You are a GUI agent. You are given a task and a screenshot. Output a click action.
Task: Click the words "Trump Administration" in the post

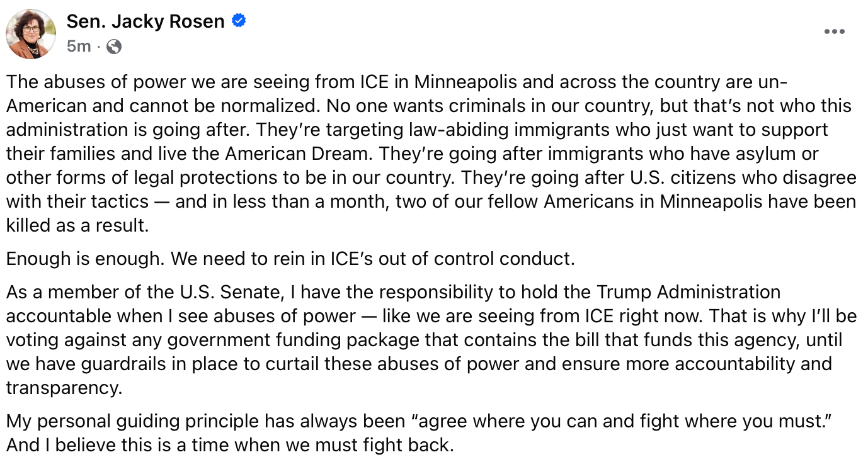tap(688, 292)
